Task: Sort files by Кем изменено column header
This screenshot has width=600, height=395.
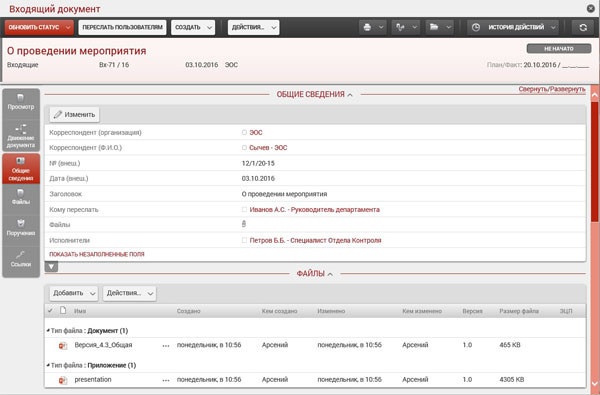Action: (422, 311)
